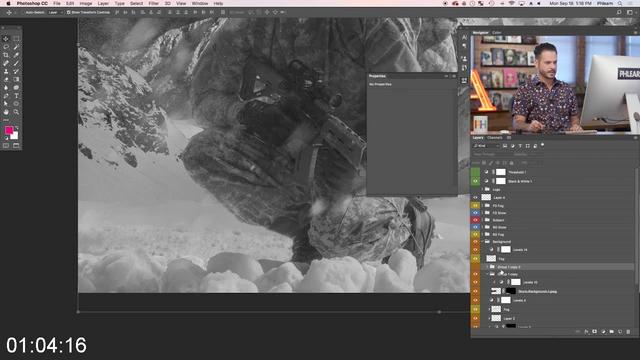Open the Window menu
640x360 pixels.
[200, 3]
